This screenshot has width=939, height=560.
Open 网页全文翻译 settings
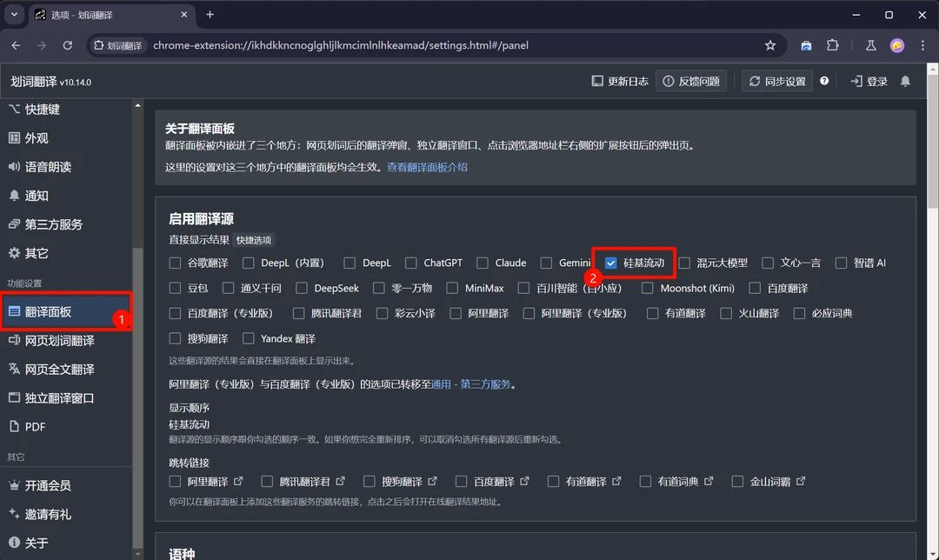pos(66,369)
